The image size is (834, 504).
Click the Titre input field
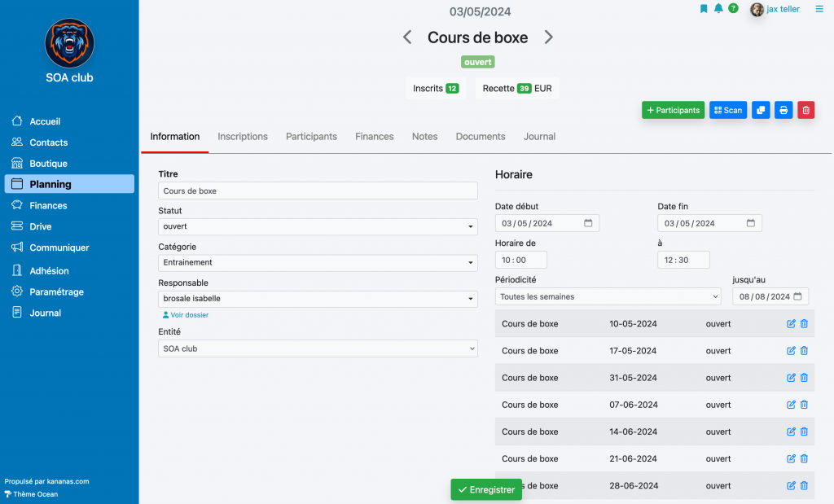pyautogui.click(x=318, y=191)
